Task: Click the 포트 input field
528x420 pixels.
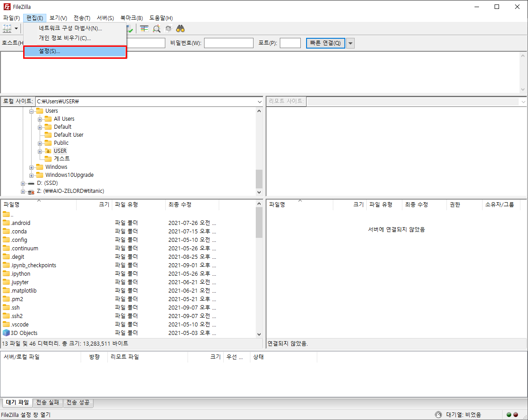Action: [x=290, y=43]
